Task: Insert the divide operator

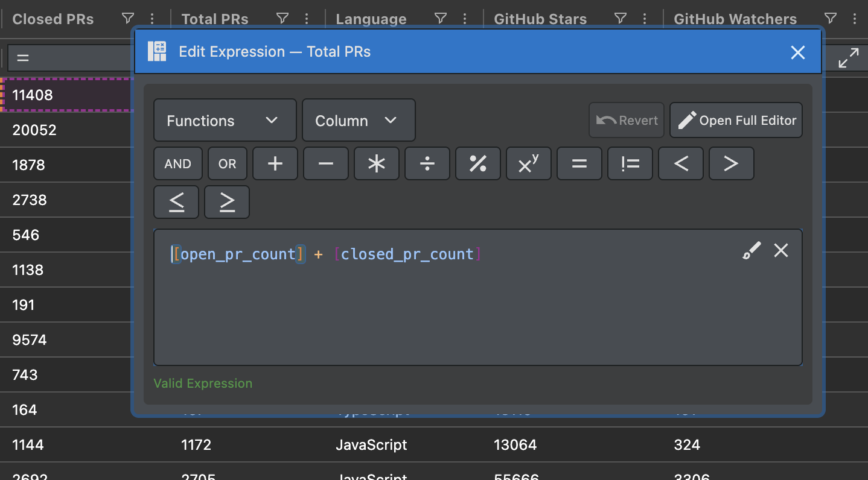Action: 427,163
